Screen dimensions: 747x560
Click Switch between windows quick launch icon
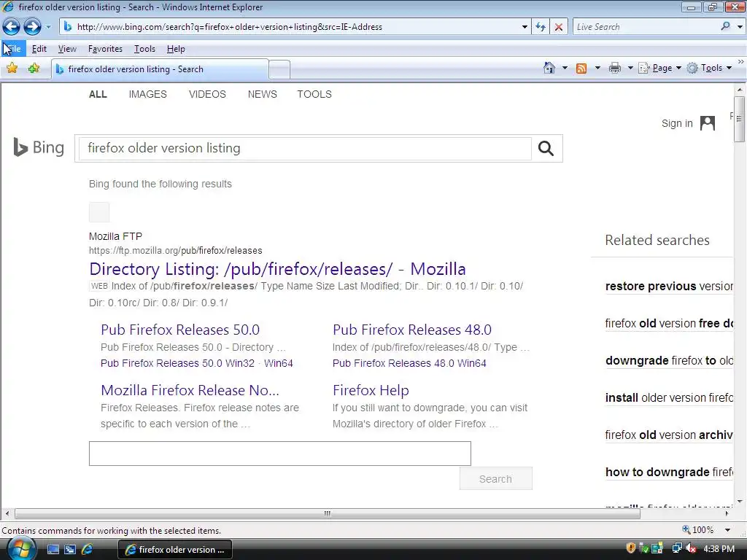pos(70,550)
